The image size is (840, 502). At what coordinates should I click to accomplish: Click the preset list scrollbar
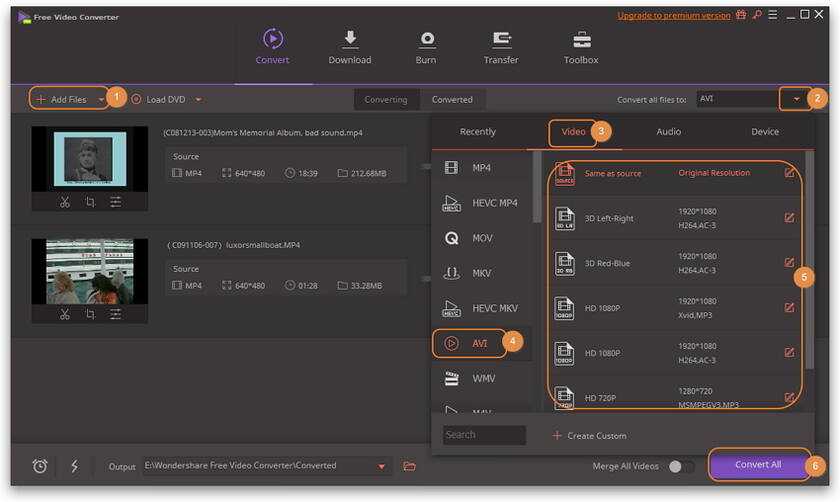coord(809,260)
